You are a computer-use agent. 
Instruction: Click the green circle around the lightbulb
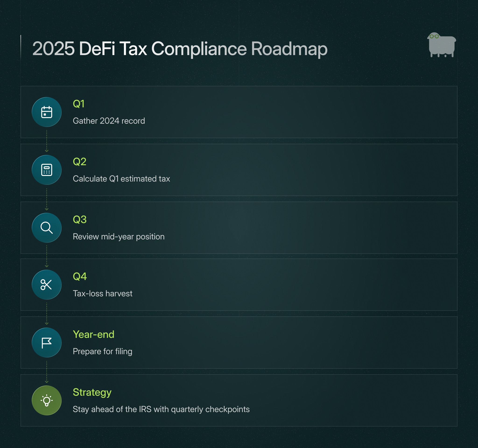[47, 400]
